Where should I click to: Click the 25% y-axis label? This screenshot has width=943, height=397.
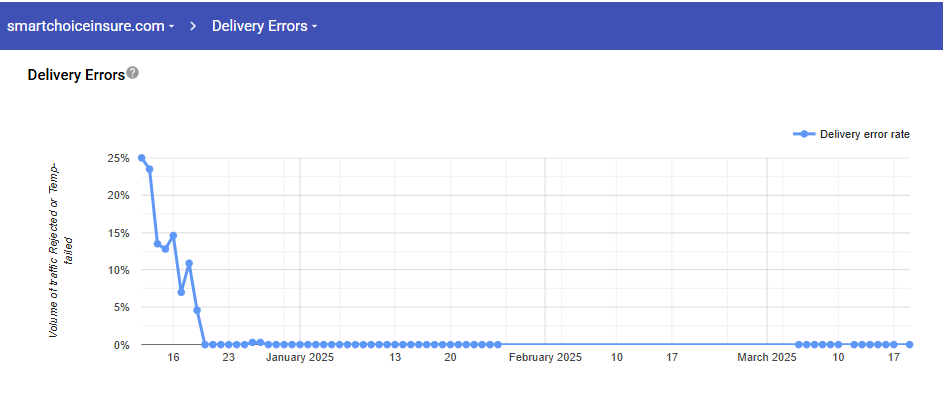(x=118, y=158)
